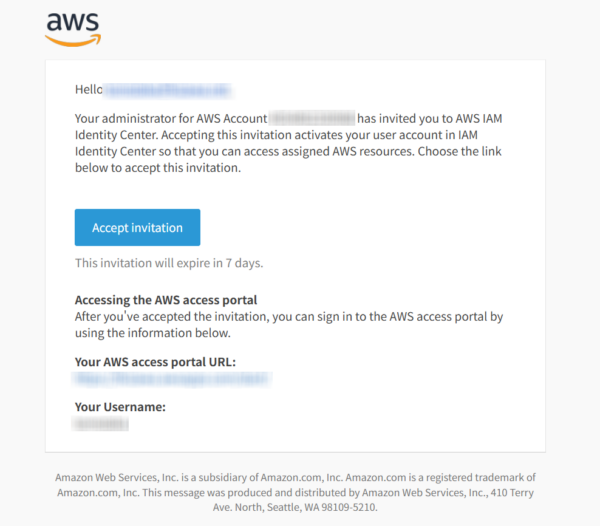Click the orange smile arrow under aws
Image resolution: width=600 pixels, height=526 pixels.
pos(73,41)
